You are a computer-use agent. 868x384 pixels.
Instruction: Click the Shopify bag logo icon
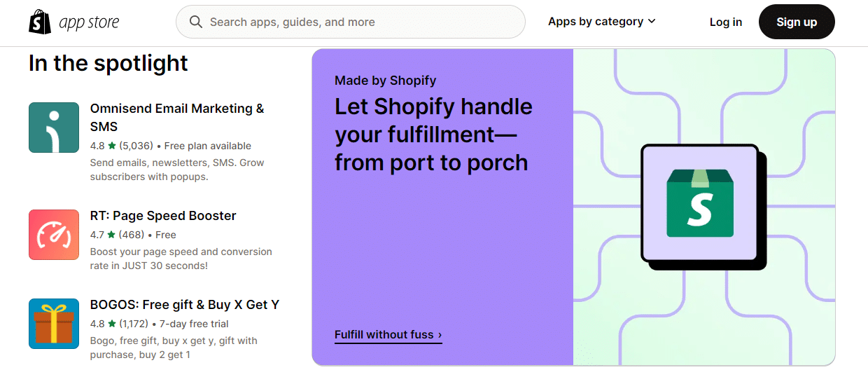click(41, 22)
